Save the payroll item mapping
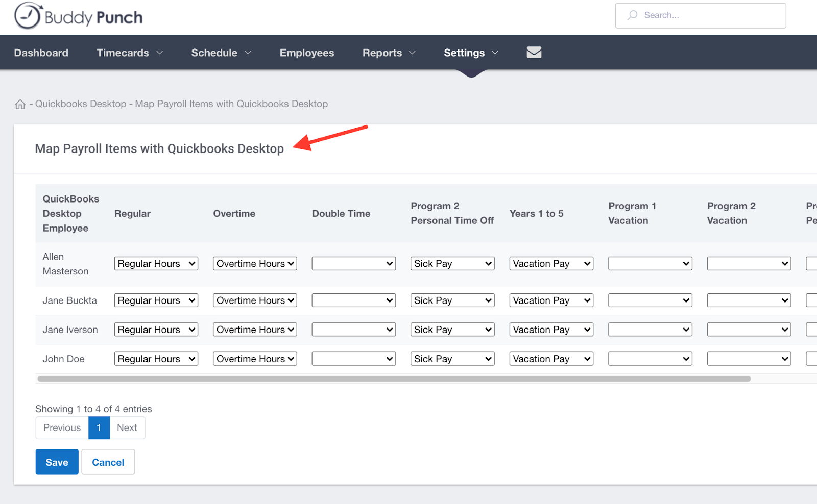 coord(57,462)
